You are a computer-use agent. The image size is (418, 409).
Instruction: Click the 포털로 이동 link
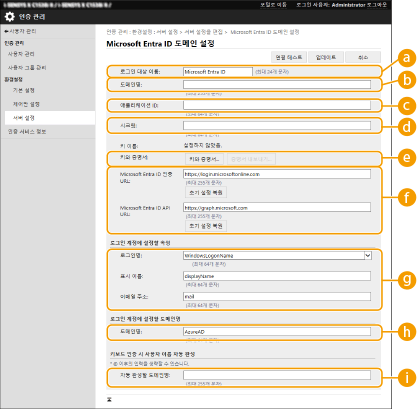click(x=273, y=5)
